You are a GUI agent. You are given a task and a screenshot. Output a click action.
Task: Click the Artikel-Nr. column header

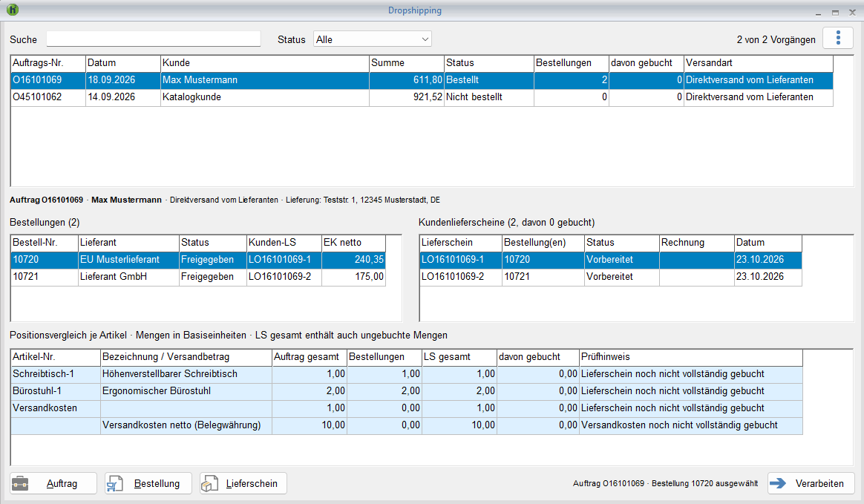(x=56, y=357)
